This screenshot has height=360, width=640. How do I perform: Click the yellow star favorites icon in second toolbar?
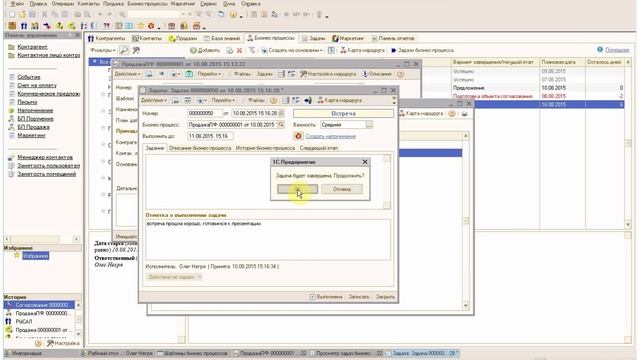141,26
